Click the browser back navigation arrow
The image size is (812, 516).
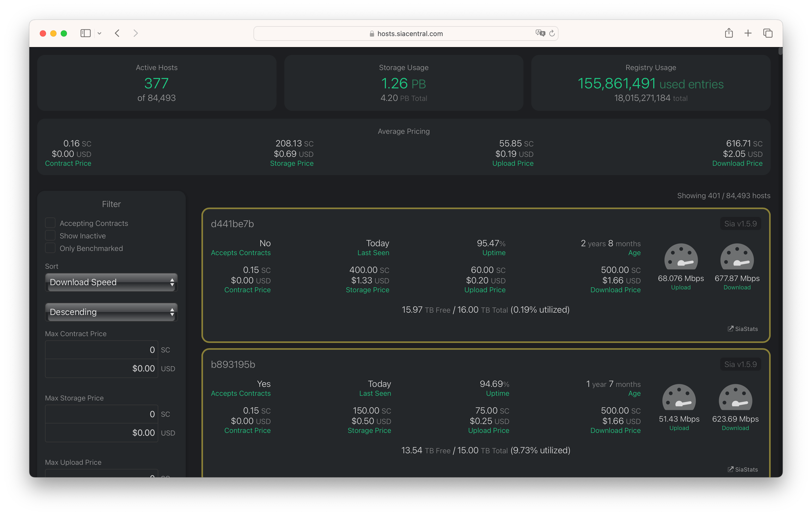click(x=117, y=32)
